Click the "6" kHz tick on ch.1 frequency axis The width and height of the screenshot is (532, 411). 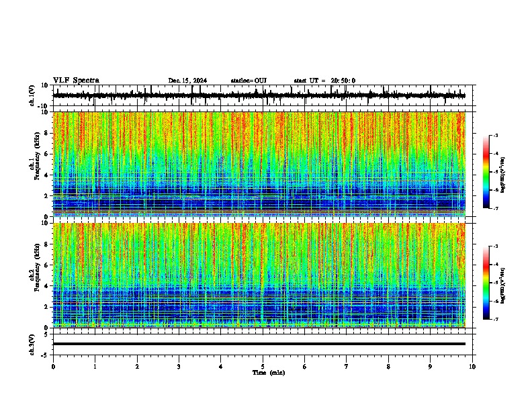coord(47,154)
